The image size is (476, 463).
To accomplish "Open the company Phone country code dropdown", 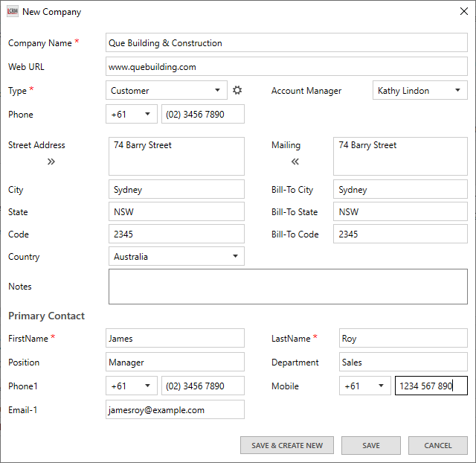I will 132,115.
